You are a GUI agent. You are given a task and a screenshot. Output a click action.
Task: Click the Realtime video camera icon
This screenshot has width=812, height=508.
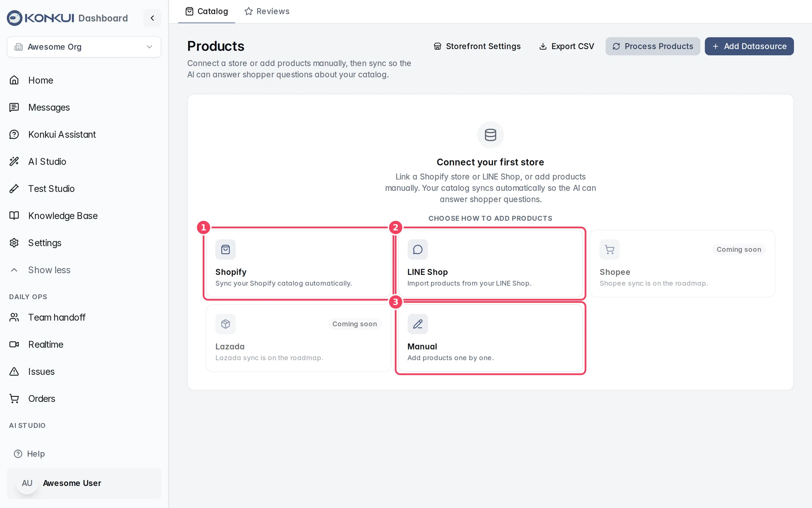14,344
